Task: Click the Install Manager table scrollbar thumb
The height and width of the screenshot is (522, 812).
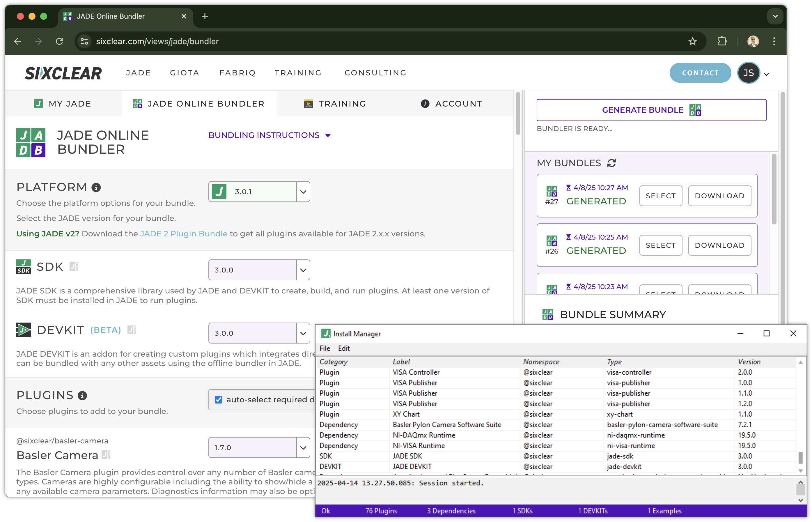Action: [800, 457]
